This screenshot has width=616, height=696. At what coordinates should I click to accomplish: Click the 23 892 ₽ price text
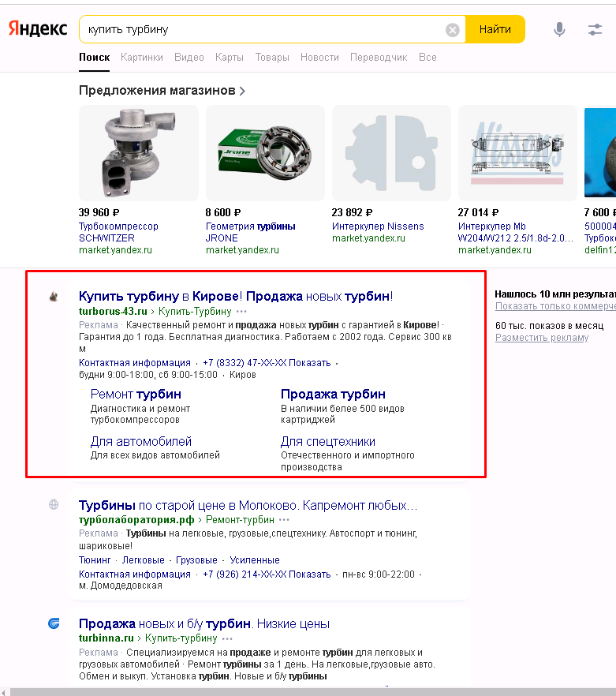click(353, 212)
